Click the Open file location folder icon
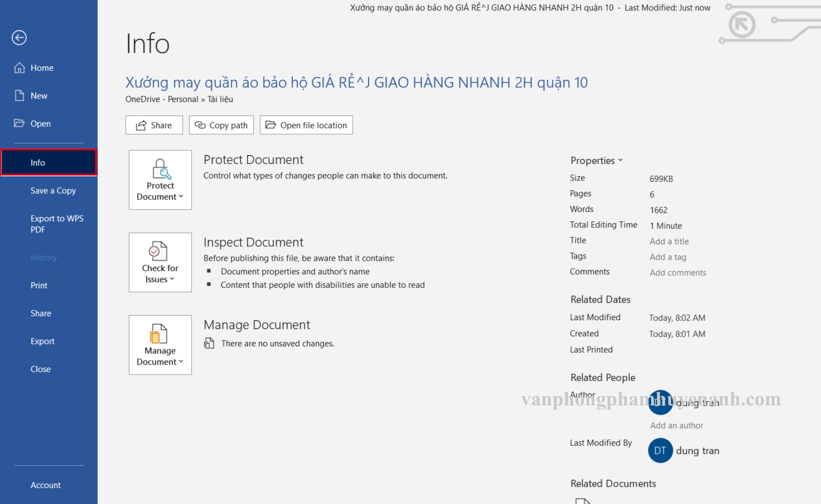 click(x=271, y=125)
